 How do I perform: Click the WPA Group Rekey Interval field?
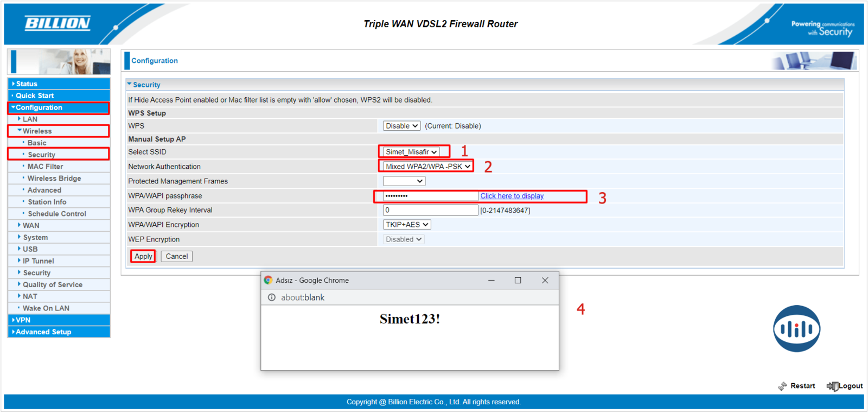tap(430, 210)
